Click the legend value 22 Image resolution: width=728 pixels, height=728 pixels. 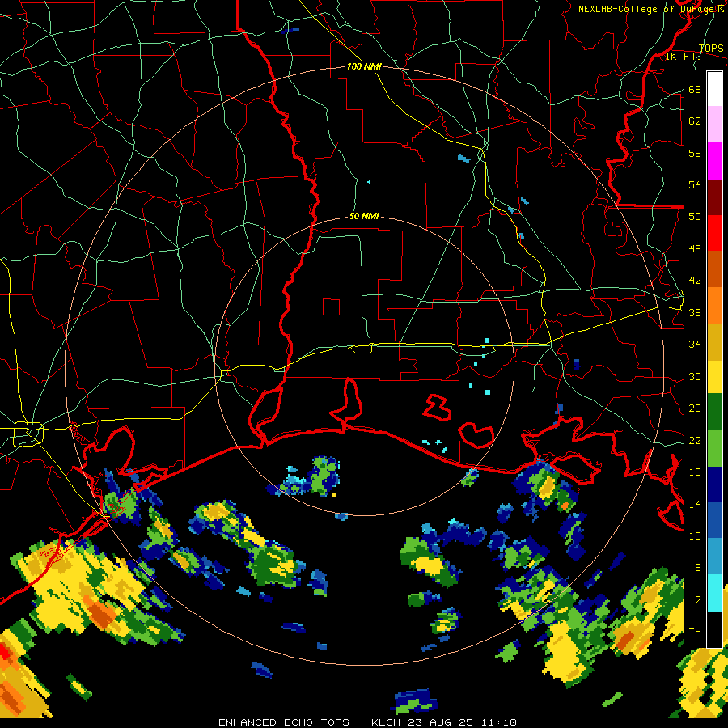695,441
